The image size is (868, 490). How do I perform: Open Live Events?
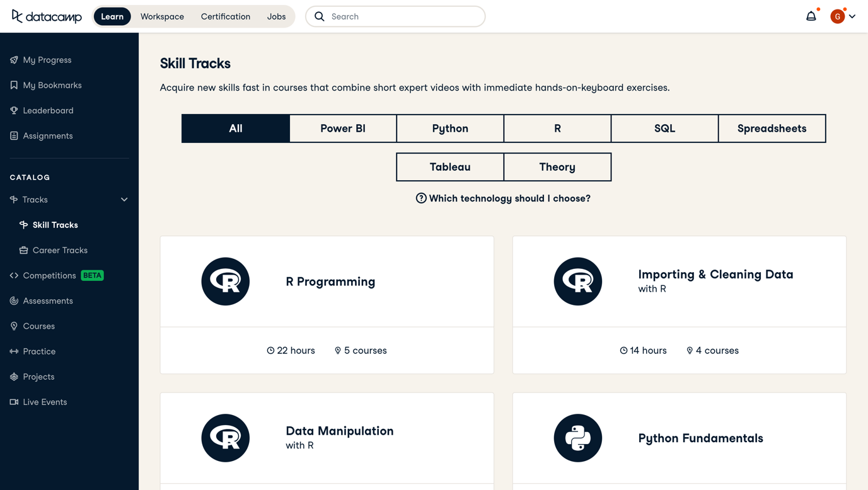(45, 402)
